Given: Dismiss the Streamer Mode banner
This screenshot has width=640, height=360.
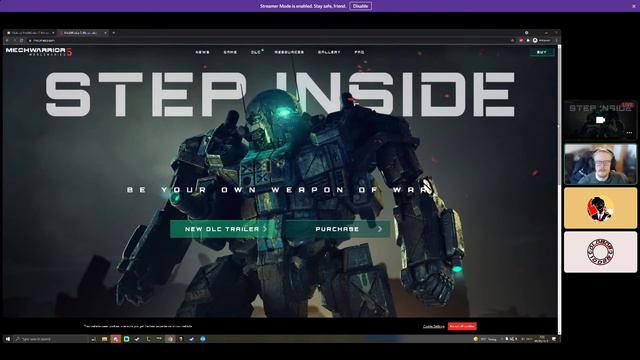Looking at the screenshot, I should tap(634, 6).
